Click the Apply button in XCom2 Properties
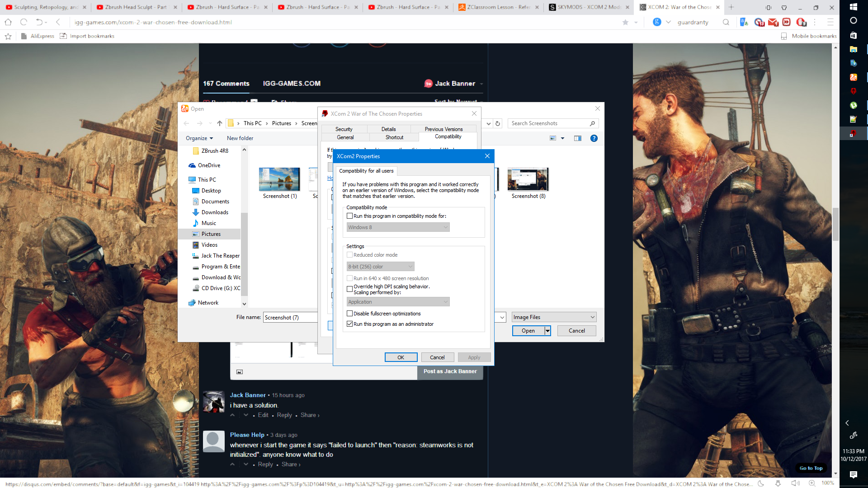 pyautogui.click(x=474, y=357)
